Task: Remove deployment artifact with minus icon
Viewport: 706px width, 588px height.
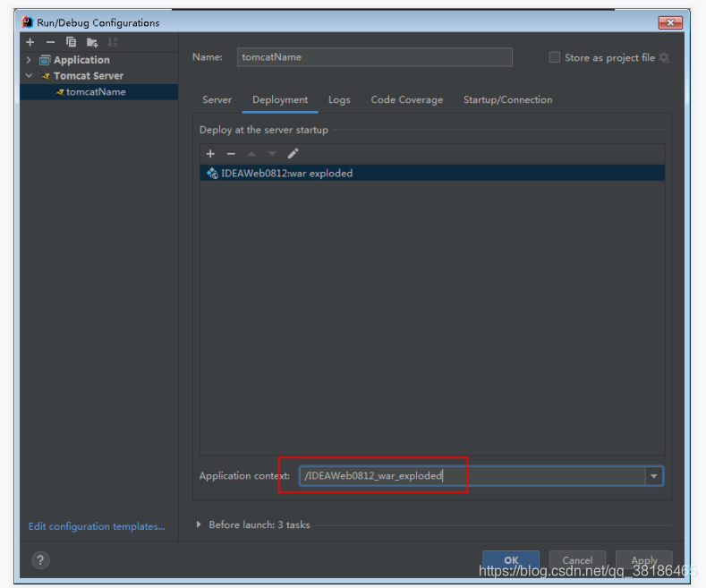Action: click(231, 154)
